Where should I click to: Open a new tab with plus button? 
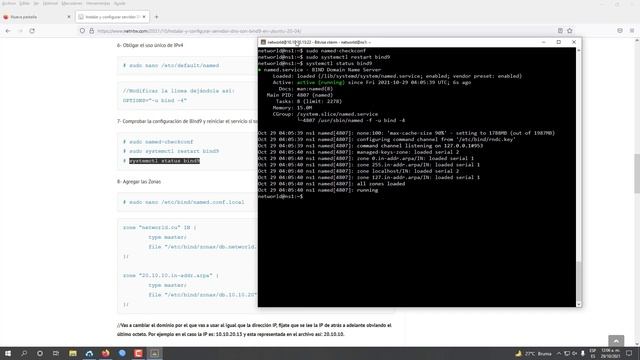coord(156,17)
